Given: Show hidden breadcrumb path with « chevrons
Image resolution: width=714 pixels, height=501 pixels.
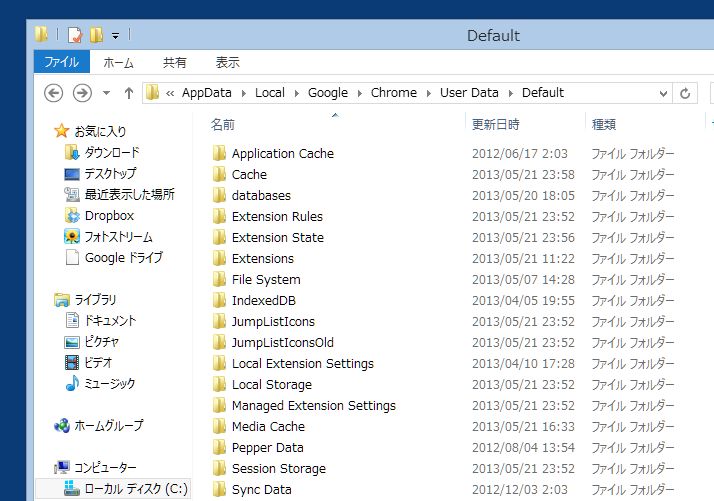Looking at the screenshot, I should click(x=170, y=94).
